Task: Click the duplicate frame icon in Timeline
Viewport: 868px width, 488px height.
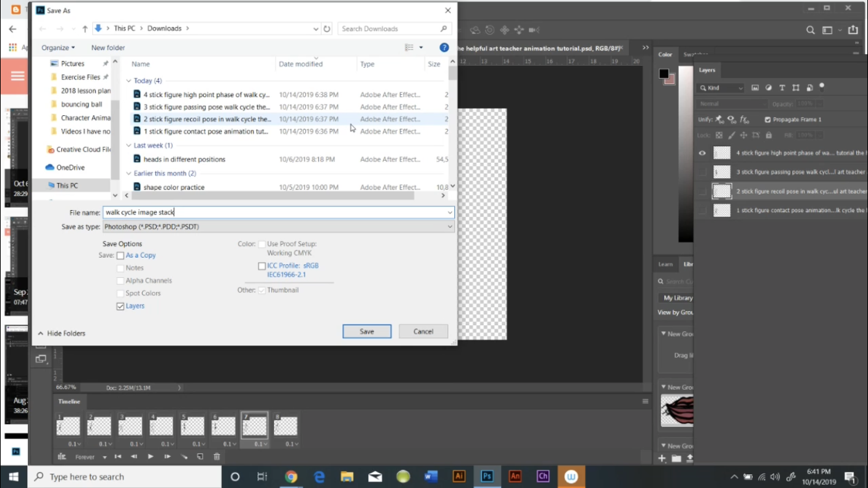Action: click(200, 457)
